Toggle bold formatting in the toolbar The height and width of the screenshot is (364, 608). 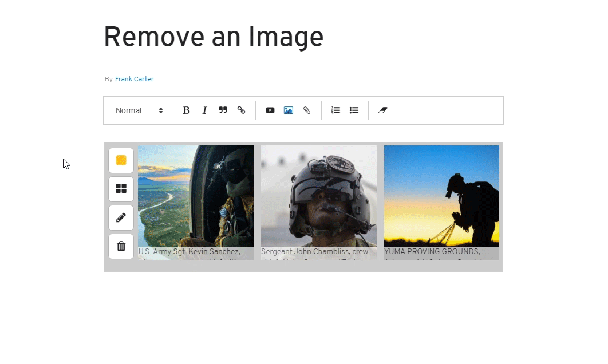(x=186, y=110)
